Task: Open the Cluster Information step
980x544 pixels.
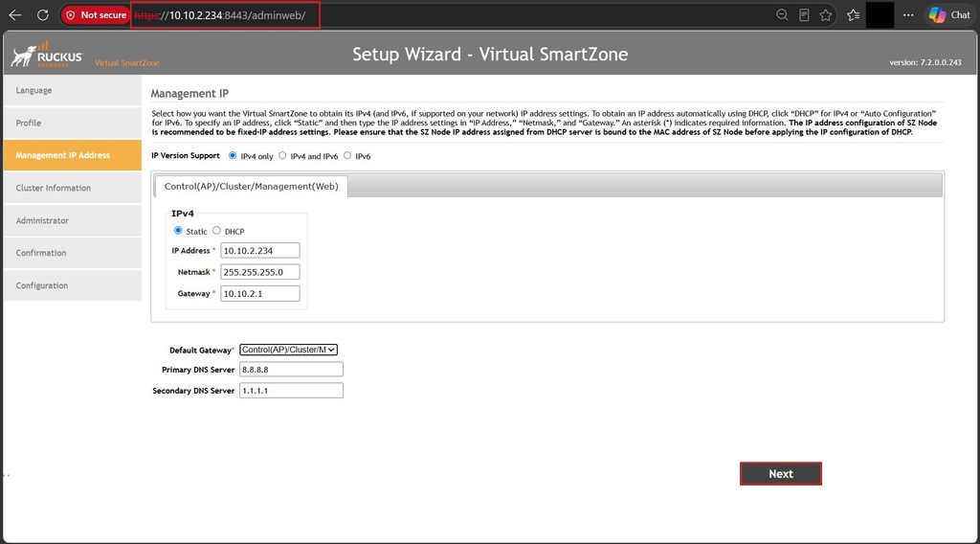Action: [x=73, y=188]
